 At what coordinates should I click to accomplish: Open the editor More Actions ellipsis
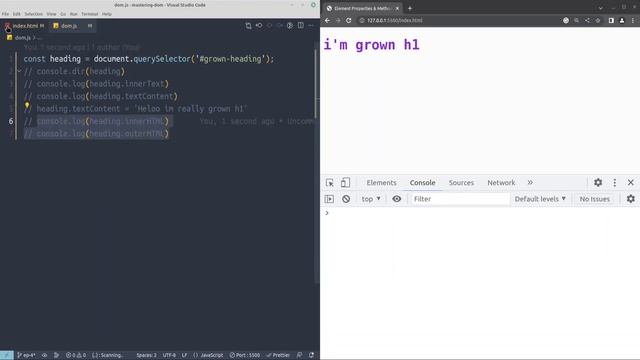click(x=311, y=26)
